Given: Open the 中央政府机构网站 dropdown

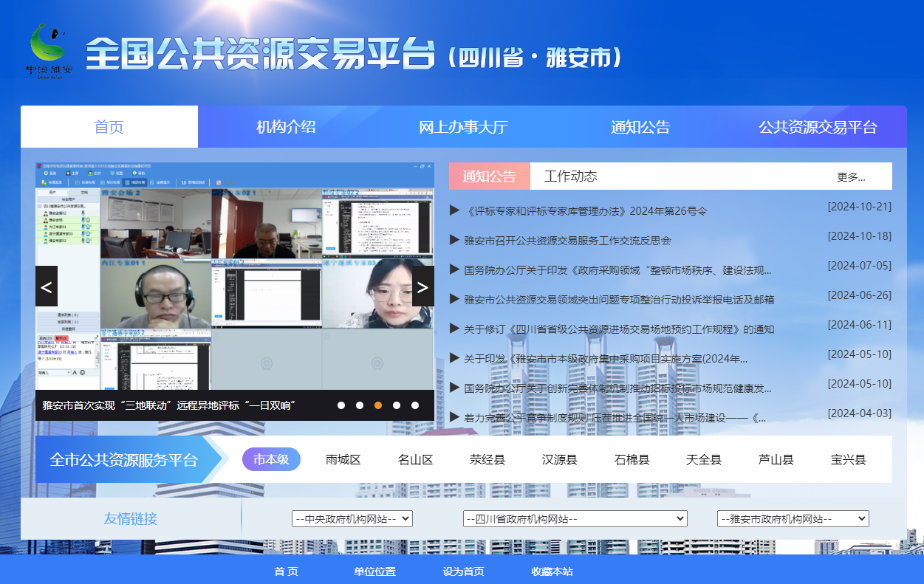Looking at the screenshot, I should point(354,518).
